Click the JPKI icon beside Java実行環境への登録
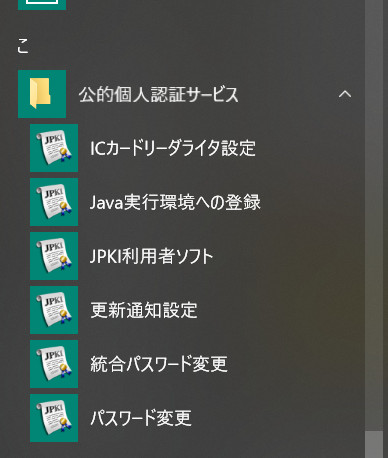Screen dimensions: 388x458 54,202
